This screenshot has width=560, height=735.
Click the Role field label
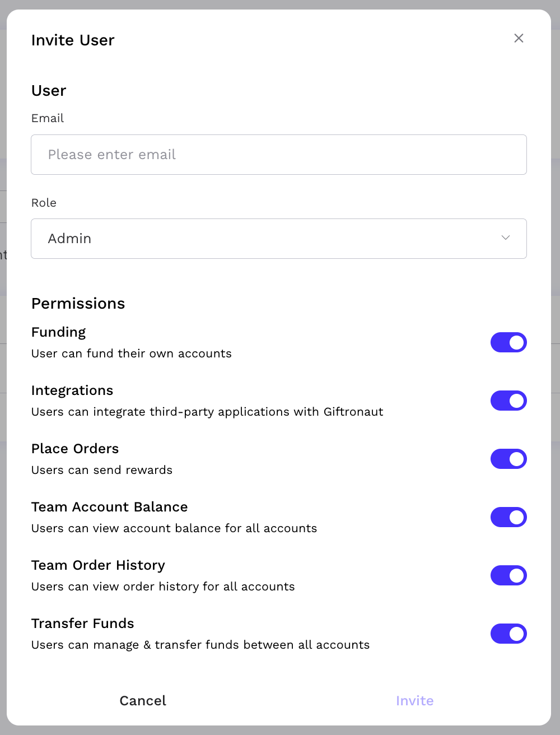coord(44,203)
